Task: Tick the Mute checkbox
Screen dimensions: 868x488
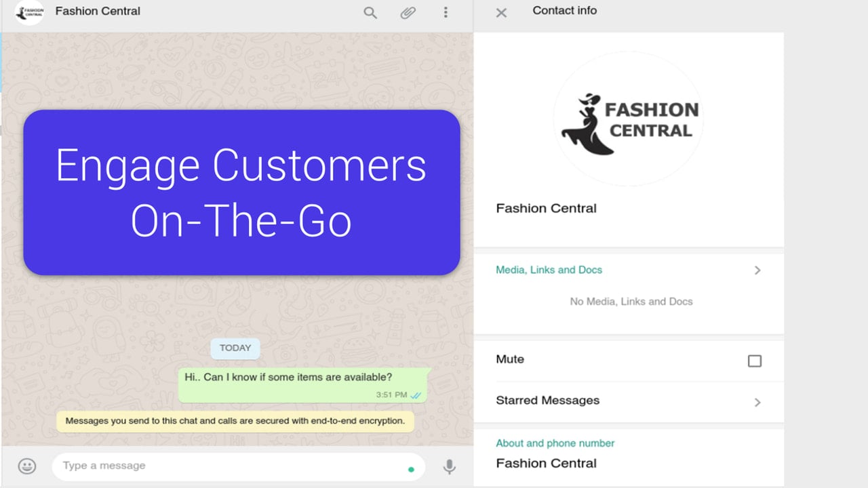Action: [x=755, y=361]
